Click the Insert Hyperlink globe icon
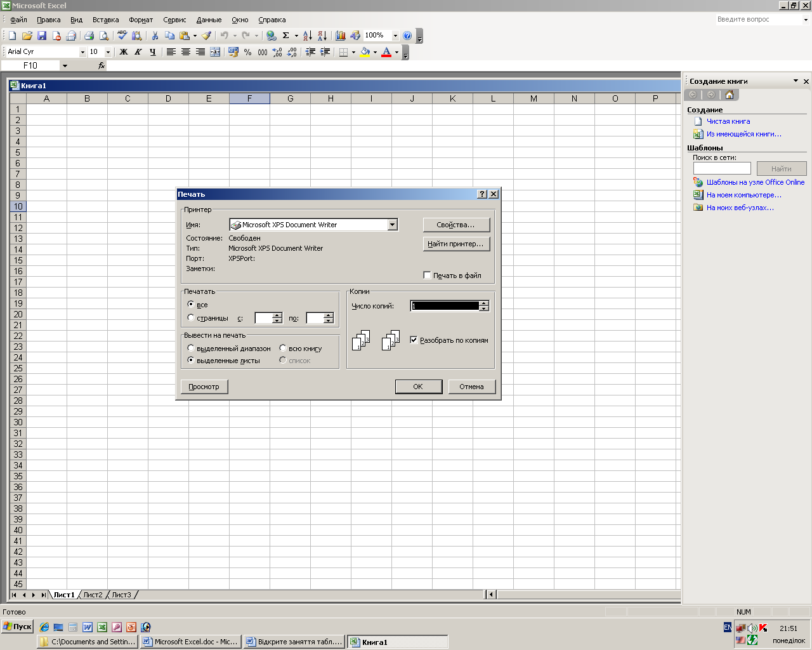Screen dimensions: 812x650 click(272, 36)
